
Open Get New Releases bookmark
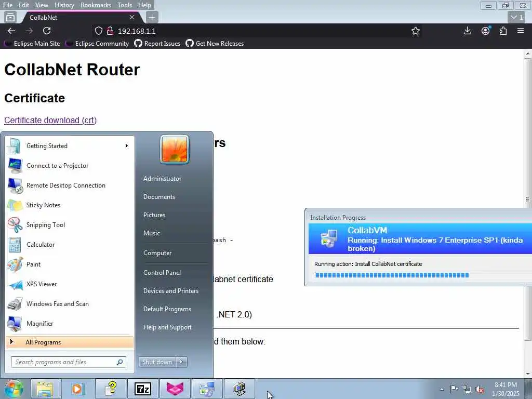click(215, 44)
